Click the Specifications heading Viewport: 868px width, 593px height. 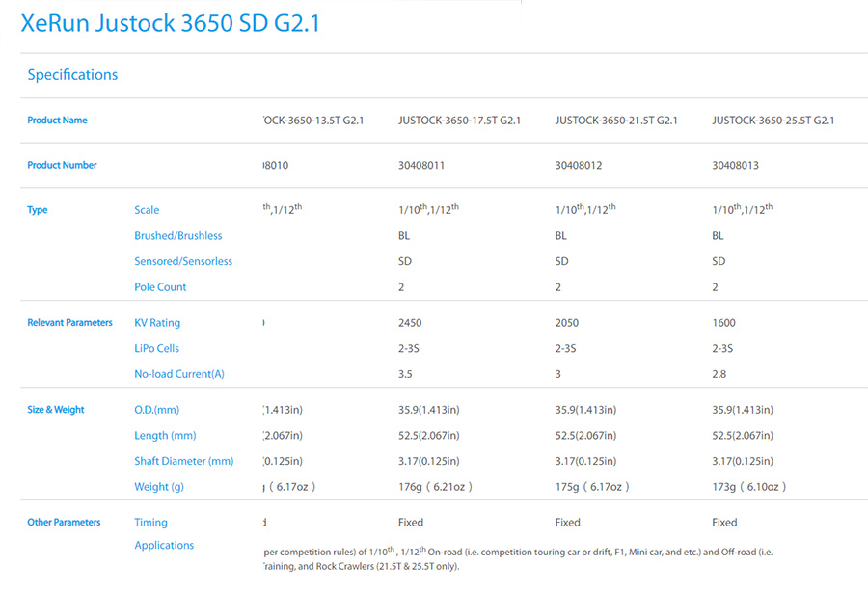(x=72, y=75)
